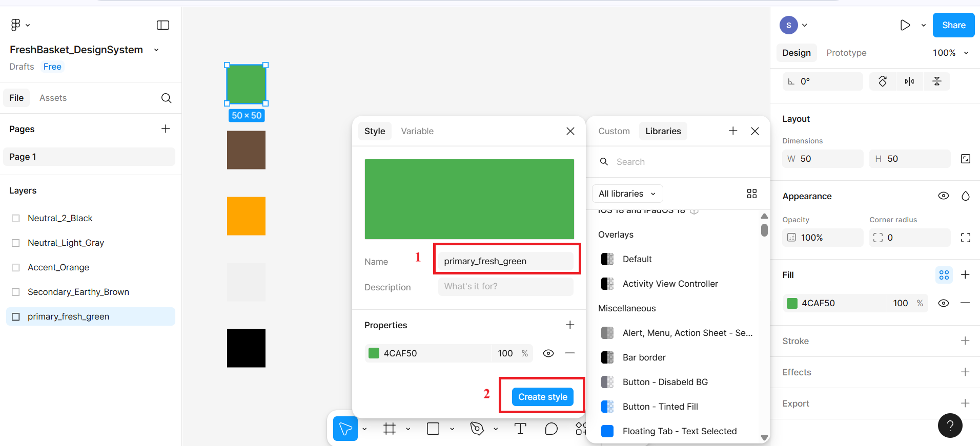980x446 pixels.
Task: Select the Text tool
Action: 520,429
